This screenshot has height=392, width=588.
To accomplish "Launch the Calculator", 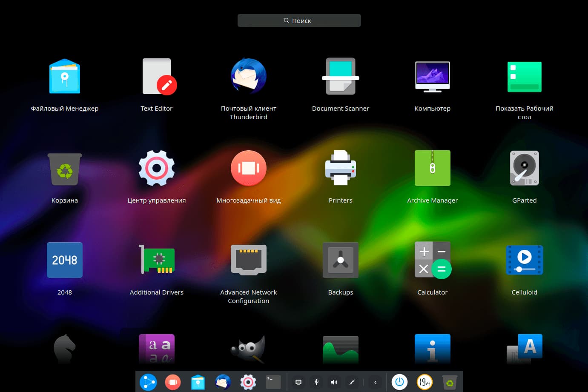I will [433, 260].
